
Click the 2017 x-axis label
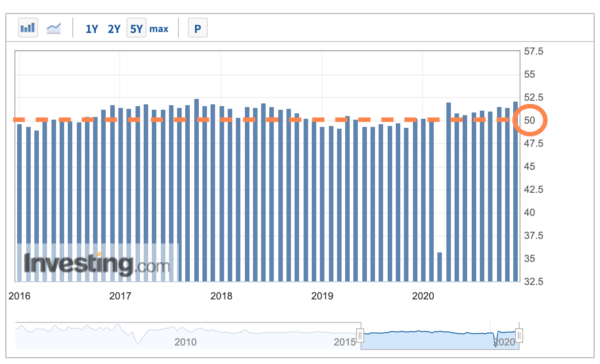pyautogui.click(x=120, y=296)
